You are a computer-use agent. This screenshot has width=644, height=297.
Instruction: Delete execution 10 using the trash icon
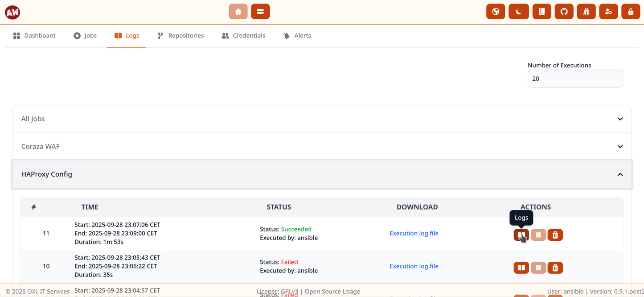click(x=555, y=268)
